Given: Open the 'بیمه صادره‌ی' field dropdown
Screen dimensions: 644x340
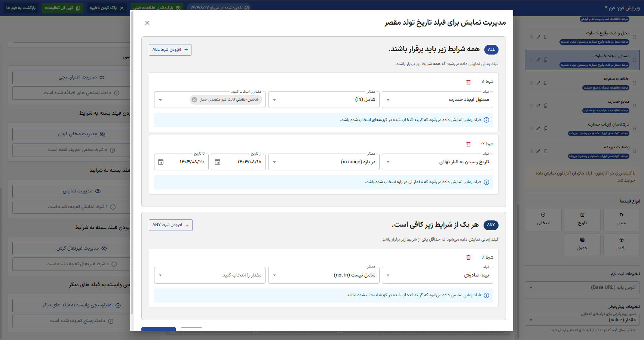Looking at the screenshot, I should click(388, 275).
